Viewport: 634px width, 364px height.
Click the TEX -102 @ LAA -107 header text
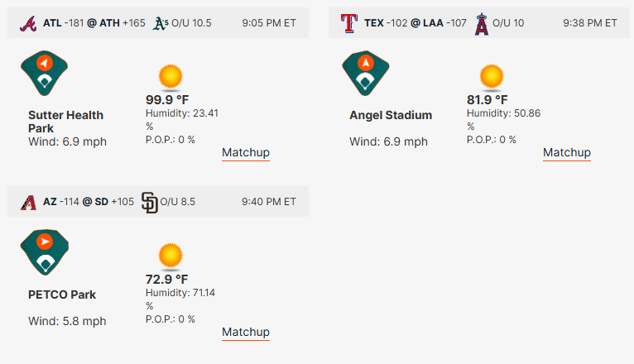(415, 23)
